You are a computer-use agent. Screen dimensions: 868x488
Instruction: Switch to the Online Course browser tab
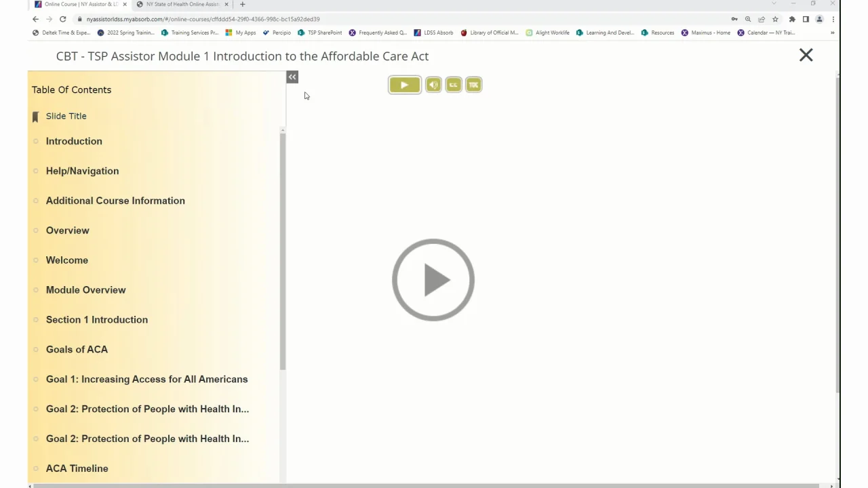pos(81,4)
